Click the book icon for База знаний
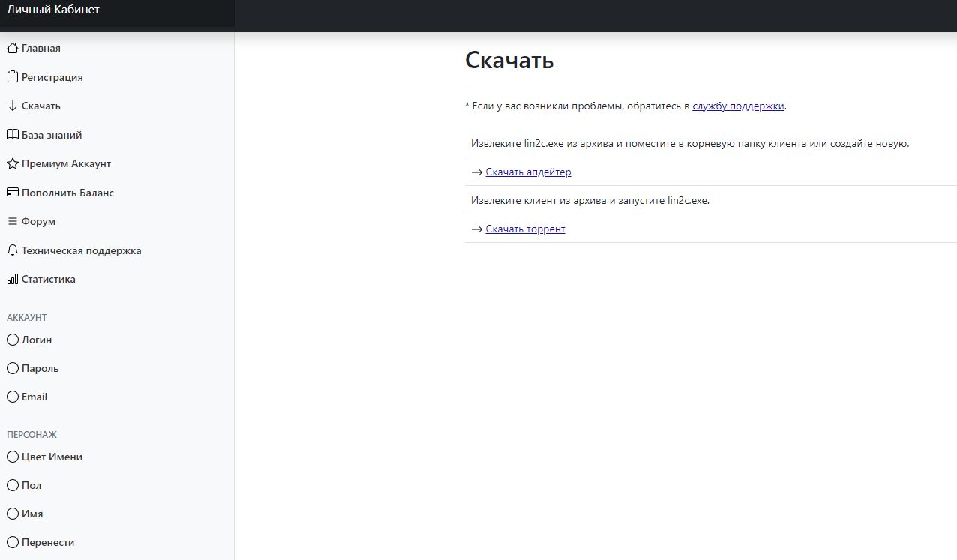Image resolution: width=957 pixels, height=560 pixels. pyautogui.click(x=12, y=135)
